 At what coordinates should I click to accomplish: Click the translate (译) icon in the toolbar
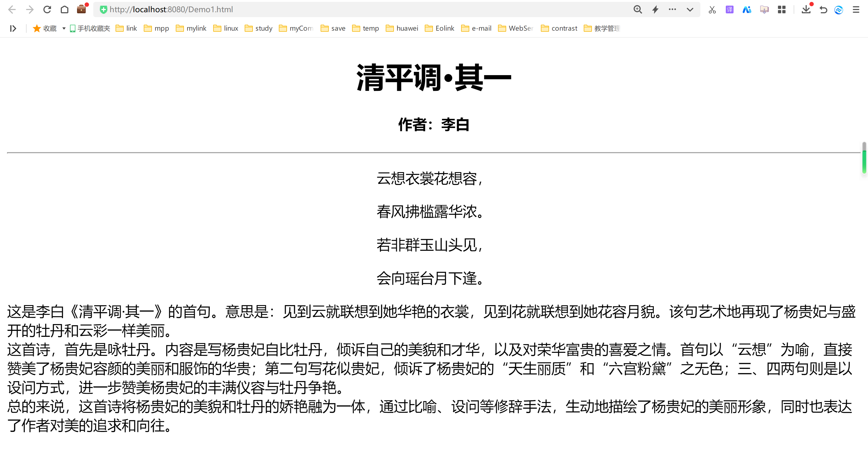pos(729,9)
